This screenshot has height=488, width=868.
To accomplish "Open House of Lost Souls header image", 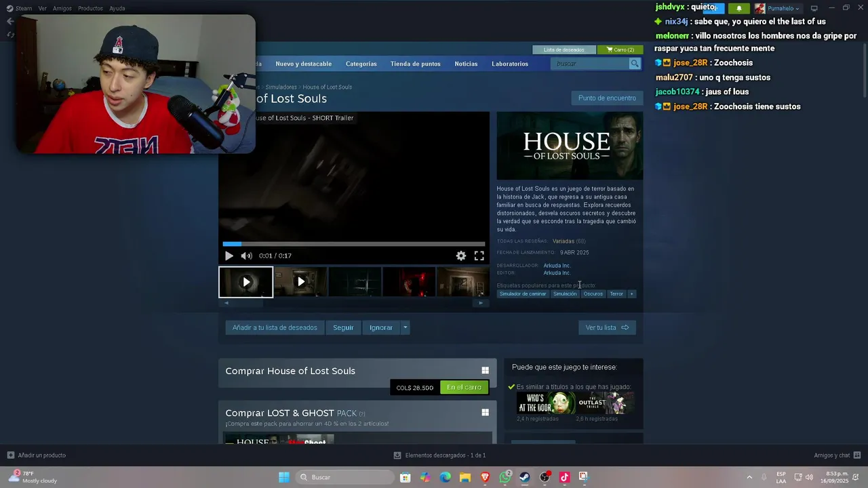I will click(x=570, y=146).
